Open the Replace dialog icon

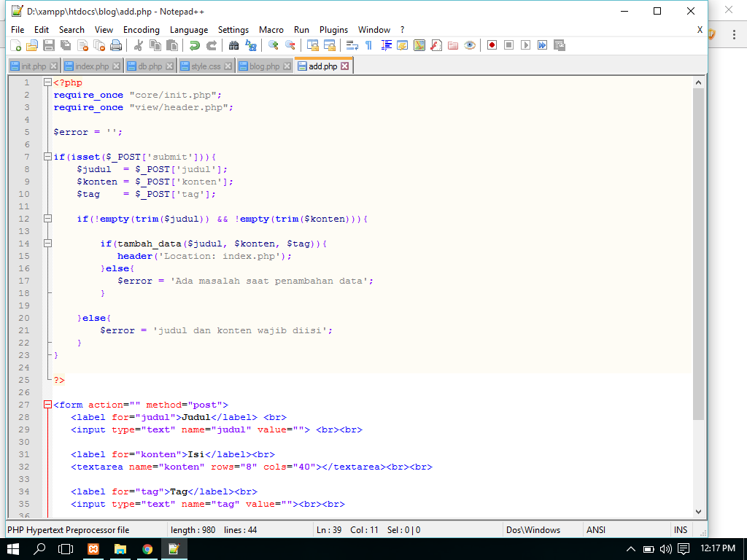click(251, 45)
